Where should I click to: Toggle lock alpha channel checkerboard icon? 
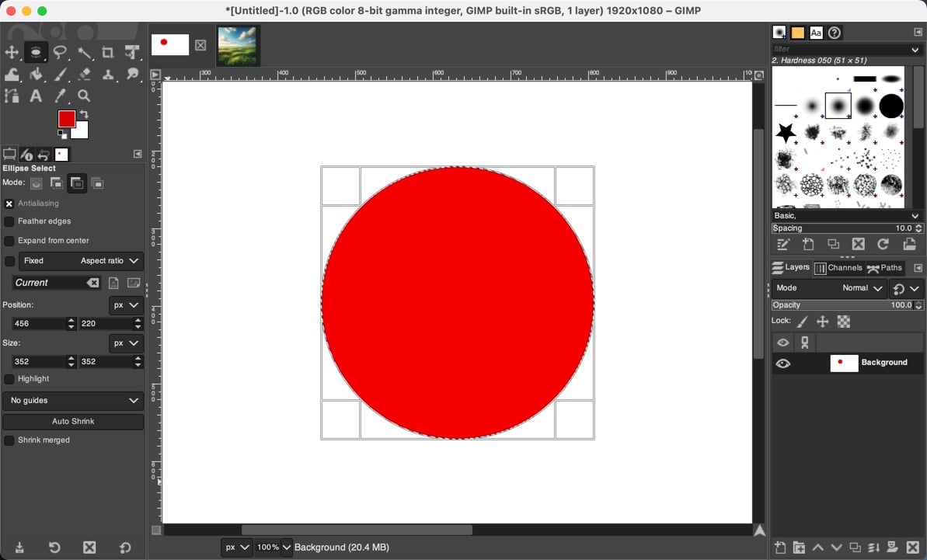(x=844, y=322)
